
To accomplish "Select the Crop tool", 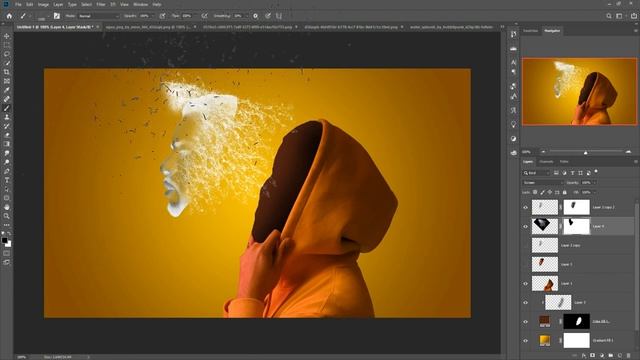I will (x=7, y=72).
